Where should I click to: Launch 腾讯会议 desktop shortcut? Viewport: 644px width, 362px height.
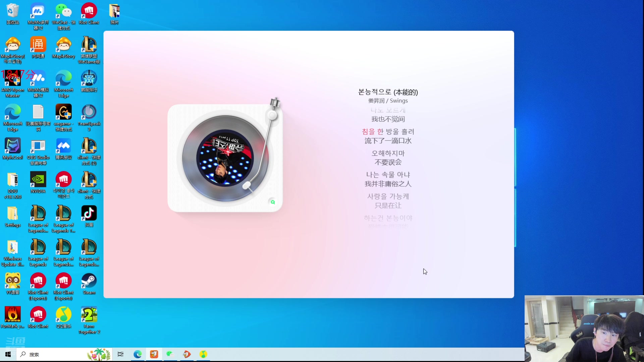click(x=63, y=149)
